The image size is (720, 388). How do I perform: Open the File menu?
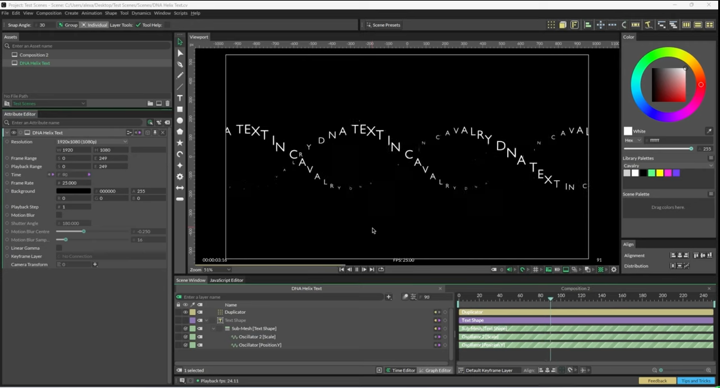(5, 13)
